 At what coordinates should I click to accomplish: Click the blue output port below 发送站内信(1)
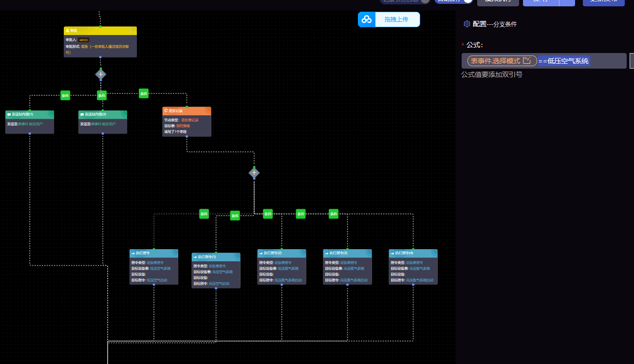click(30, 133)
